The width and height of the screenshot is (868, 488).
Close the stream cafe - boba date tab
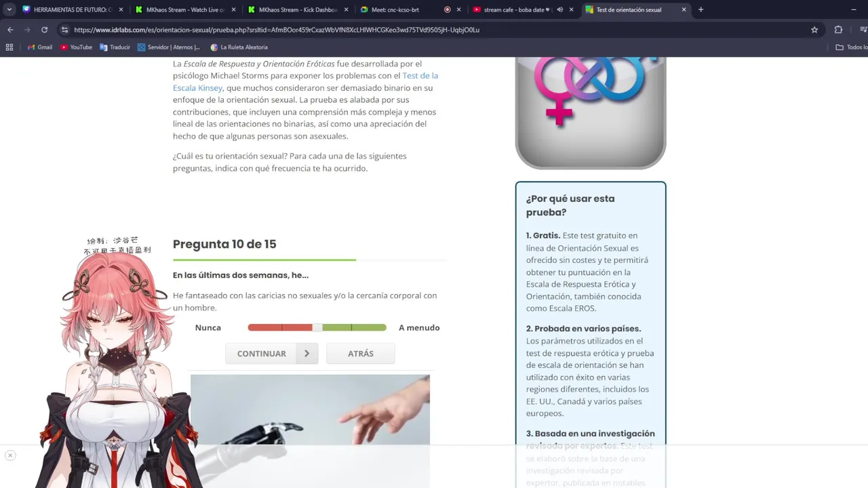[571, 9]
